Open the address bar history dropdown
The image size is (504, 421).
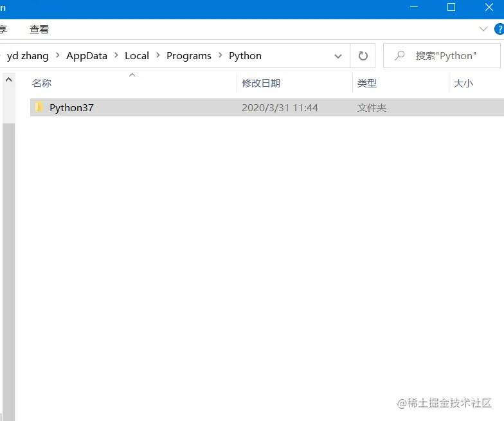pyautogui.click(x=338, y=57)
